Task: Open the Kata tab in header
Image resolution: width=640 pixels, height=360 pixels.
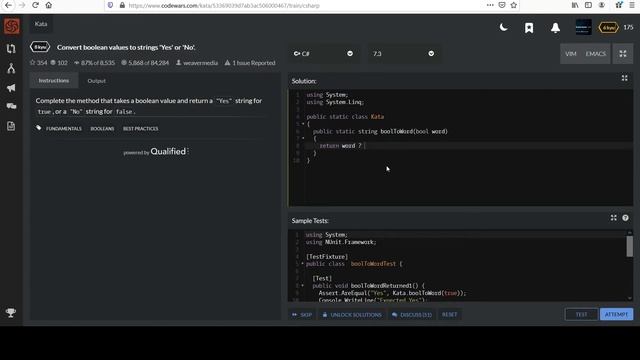Action: (41, 24)
